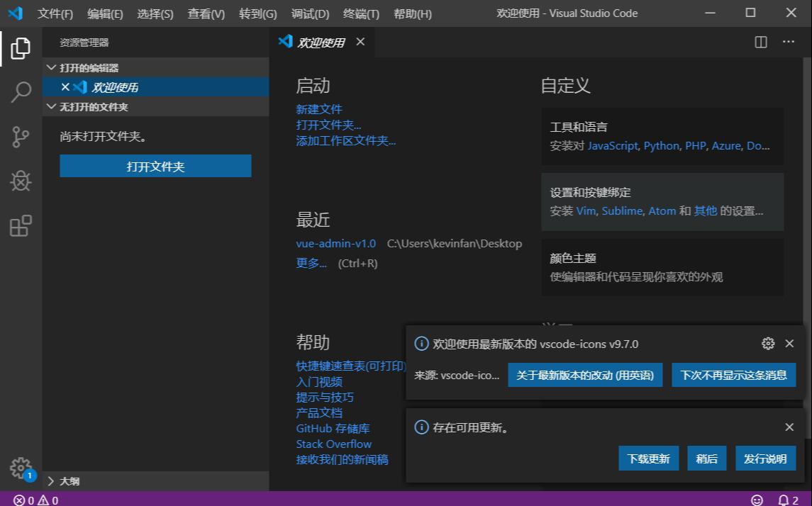Open the Explorer view in activity bar
This screenshot has width=812, height=506.
[x=21, y=48]
